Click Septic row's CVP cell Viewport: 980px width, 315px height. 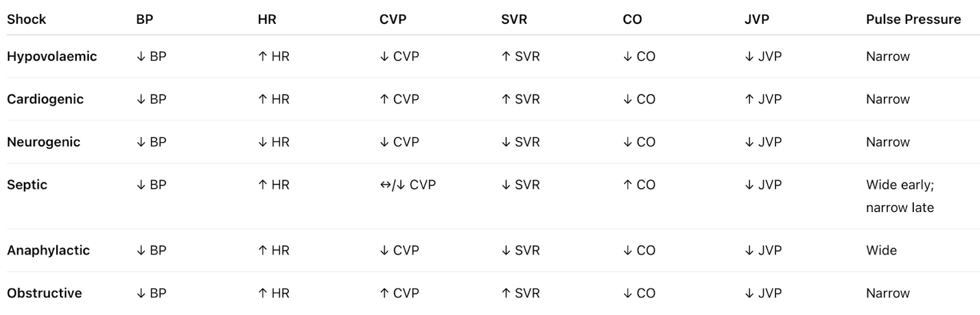tap(407, 185)
